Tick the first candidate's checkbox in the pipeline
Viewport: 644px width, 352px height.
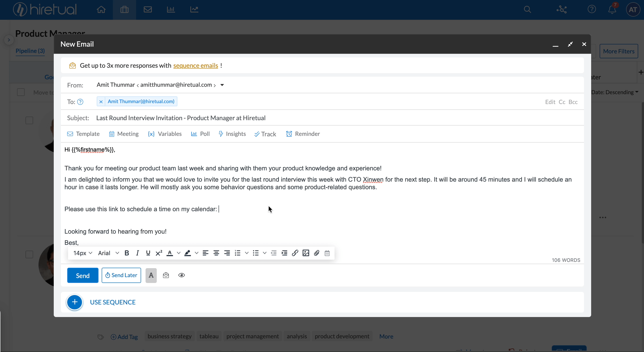pos(29,120)
